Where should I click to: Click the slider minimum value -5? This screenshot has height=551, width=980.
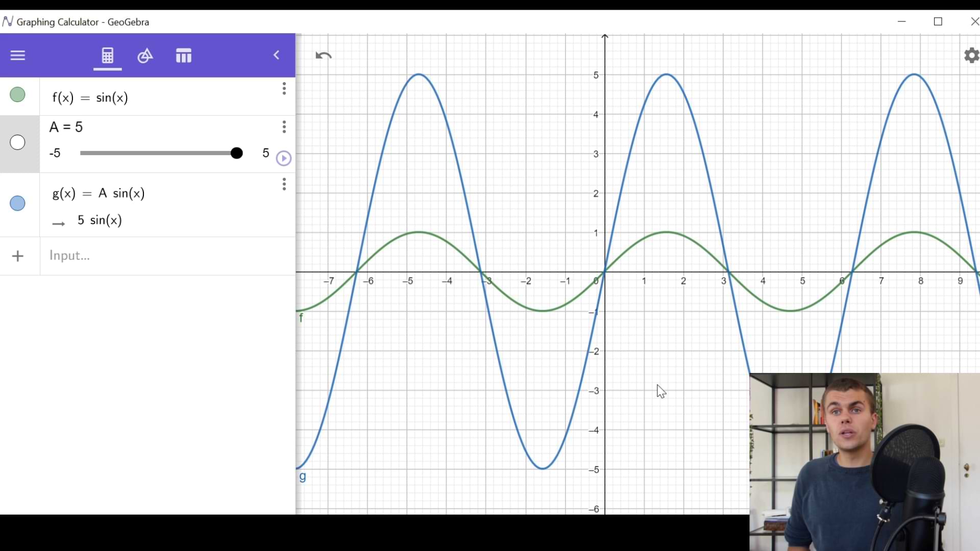coord(55,153)
